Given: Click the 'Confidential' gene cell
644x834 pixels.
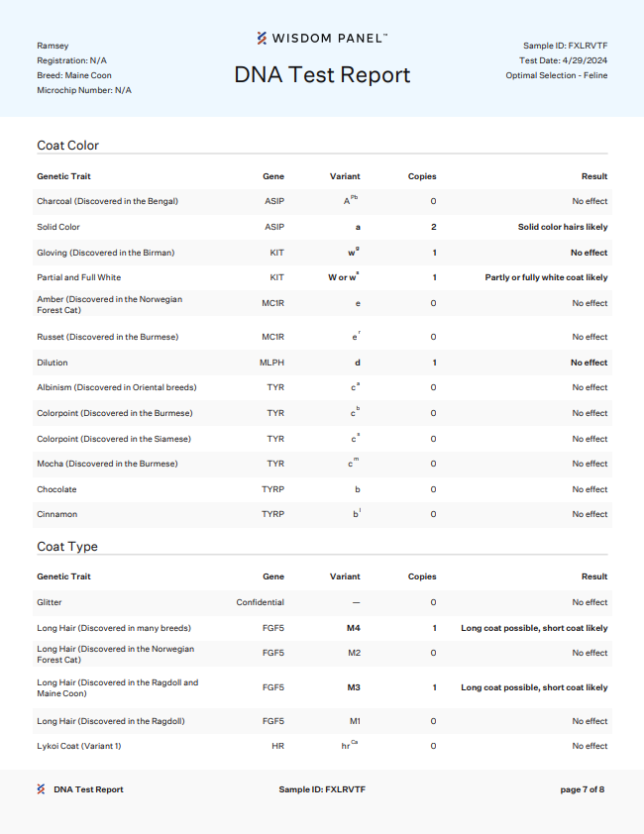Looking at the screenshot, I should (x=261, y=602).
